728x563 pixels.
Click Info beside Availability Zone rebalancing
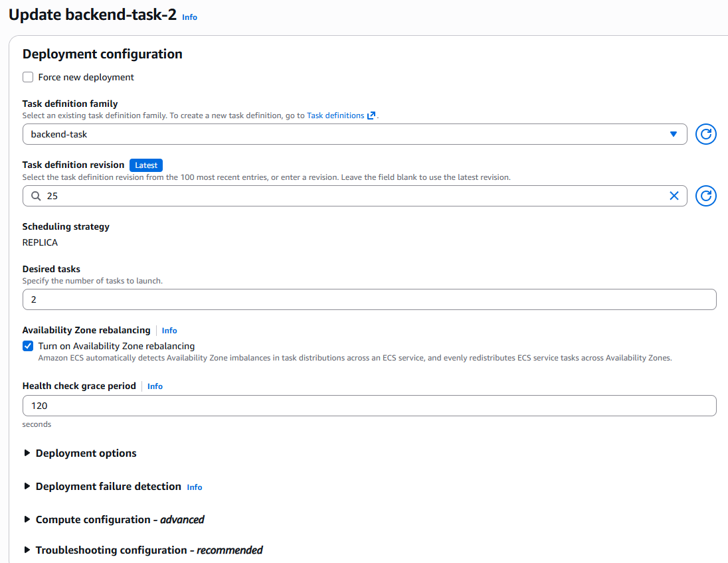tap(169, 330)
